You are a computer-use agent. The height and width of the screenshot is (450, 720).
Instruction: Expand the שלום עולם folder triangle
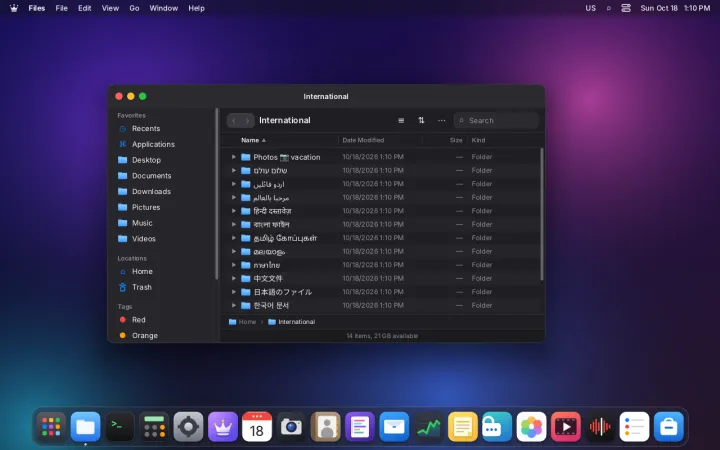click(x=233, y=170)
